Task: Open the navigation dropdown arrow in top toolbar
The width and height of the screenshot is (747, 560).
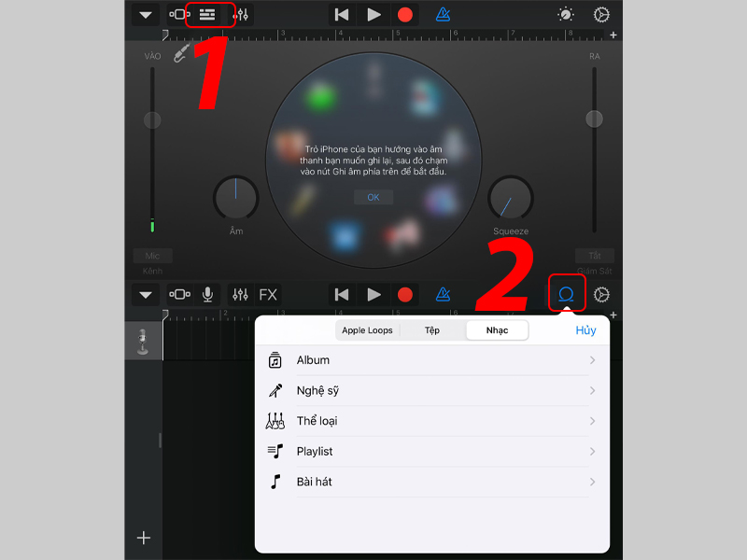Action: pyautogui.click(x=146, y=15)
